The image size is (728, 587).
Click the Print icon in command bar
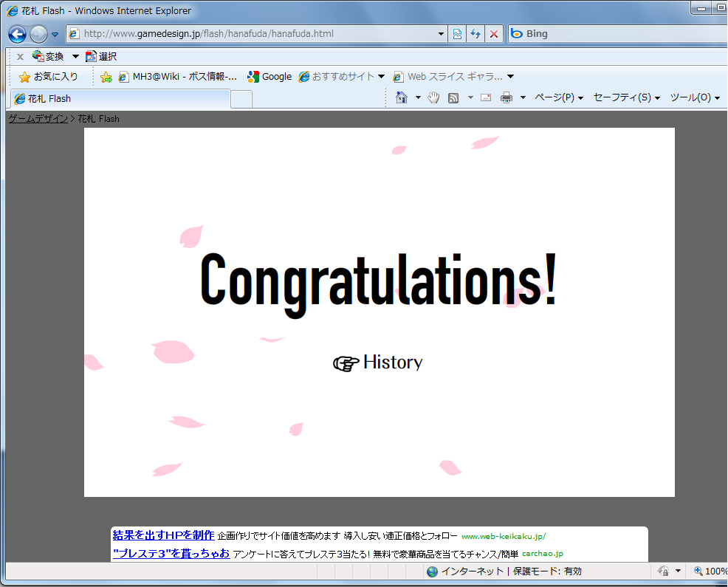tap(506, 97)
